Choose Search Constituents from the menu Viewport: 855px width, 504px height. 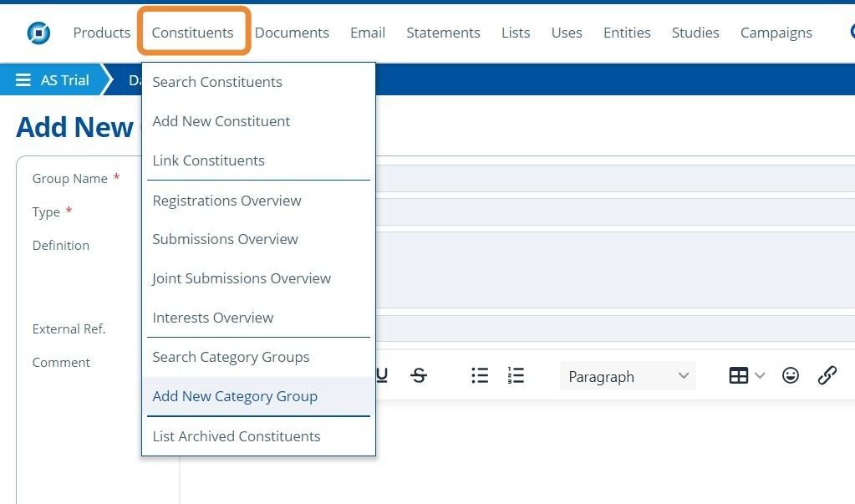click(217, 82)
